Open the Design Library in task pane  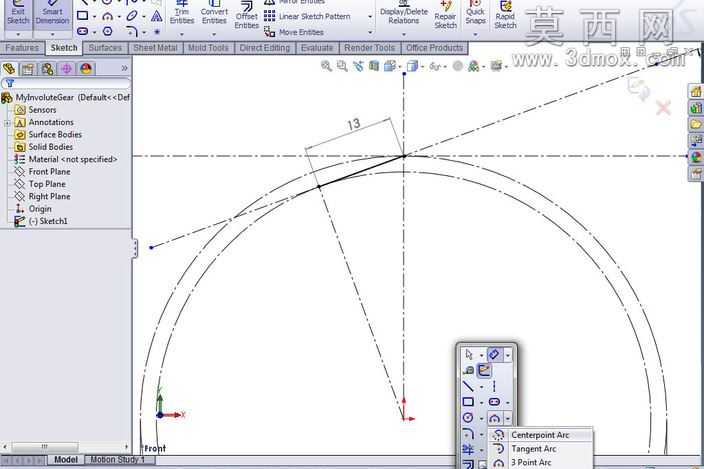[x=695, y=108]
